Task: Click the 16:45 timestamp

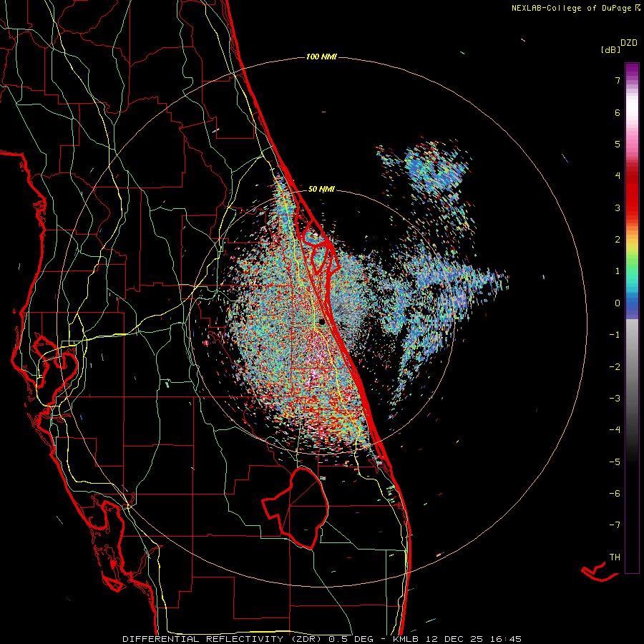Action: click(506, 639)
